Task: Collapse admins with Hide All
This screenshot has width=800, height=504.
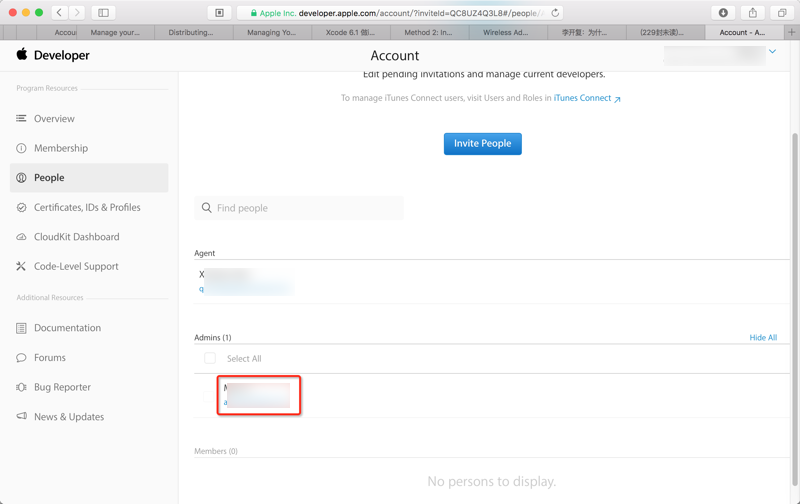Action: pos(763,338)
